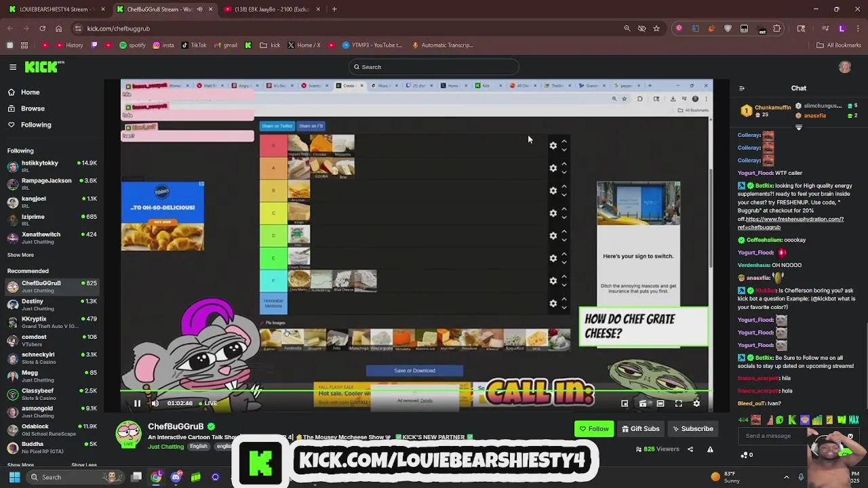Open All Bookmarks folder
This screenshot has width=868, height=488.
839,45
